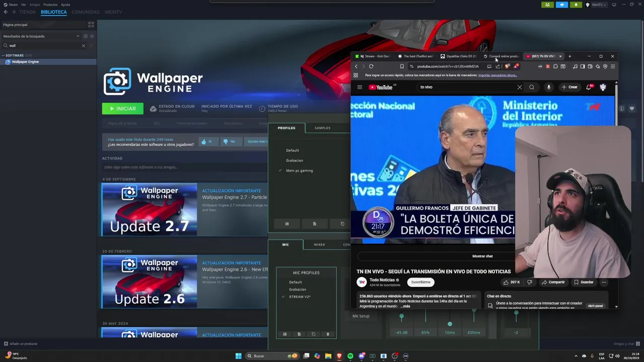This screenshot has height=362, width=644.
Task: Click YouTube voice search microphone
Action: pos(549,87)
